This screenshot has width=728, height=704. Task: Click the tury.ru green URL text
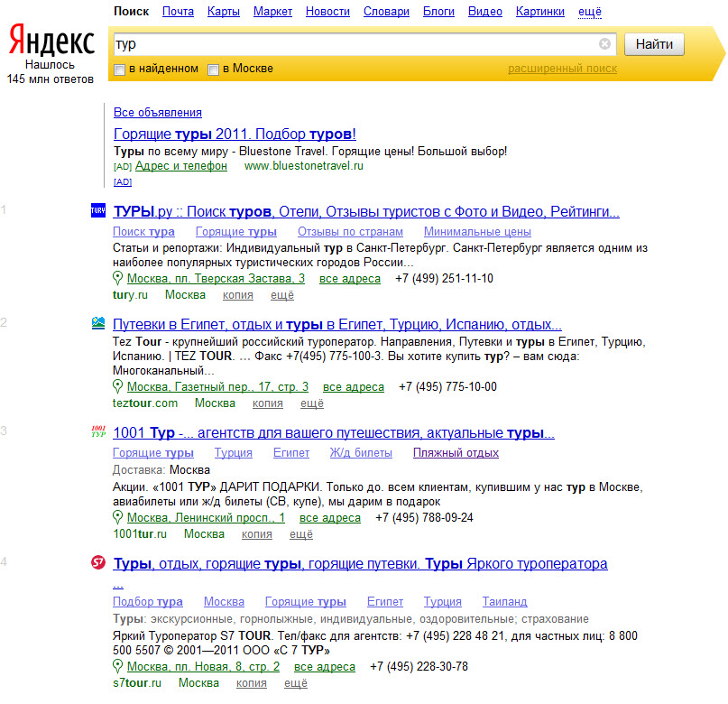pyautogui.click(x=130, y=295)
